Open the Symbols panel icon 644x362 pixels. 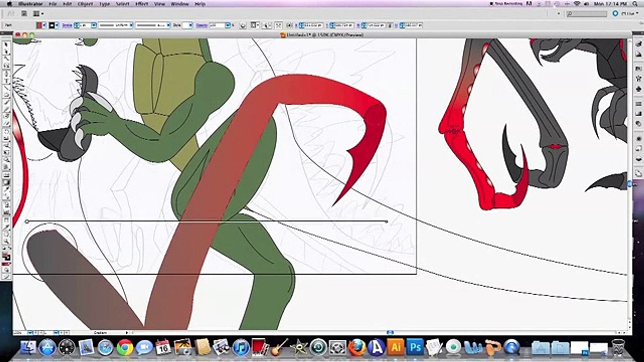(x=638, y=88)
